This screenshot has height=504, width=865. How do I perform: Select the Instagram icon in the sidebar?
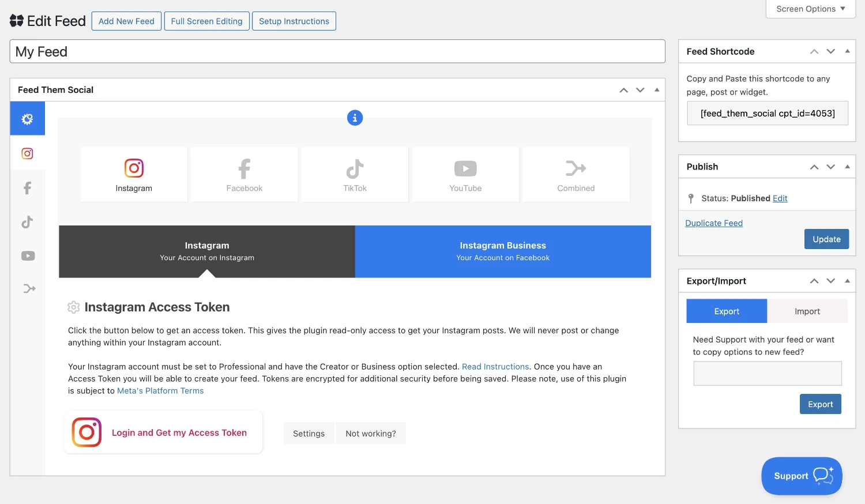pos(27,153)
